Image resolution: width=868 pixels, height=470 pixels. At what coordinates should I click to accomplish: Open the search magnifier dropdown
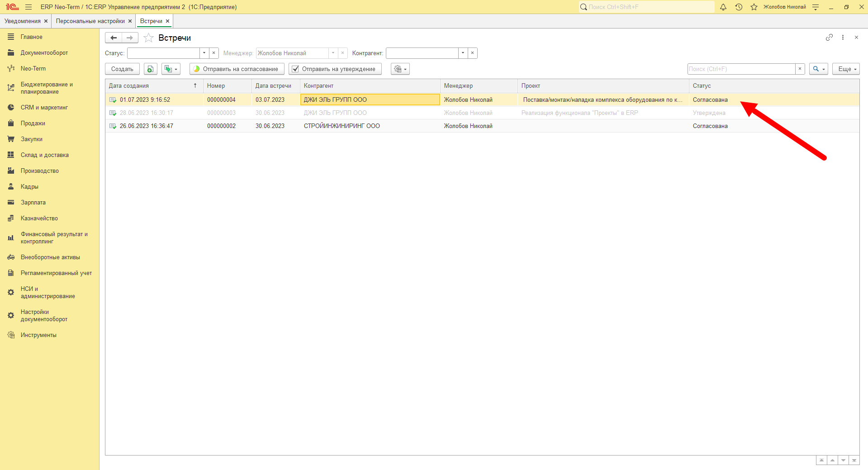(819, 69)
